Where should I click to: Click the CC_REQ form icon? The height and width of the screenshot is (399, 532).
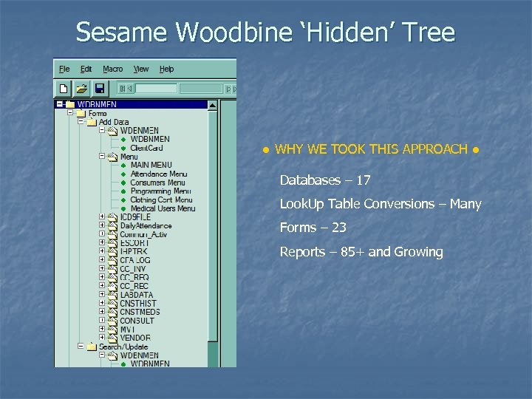click(x=112, y=278)
